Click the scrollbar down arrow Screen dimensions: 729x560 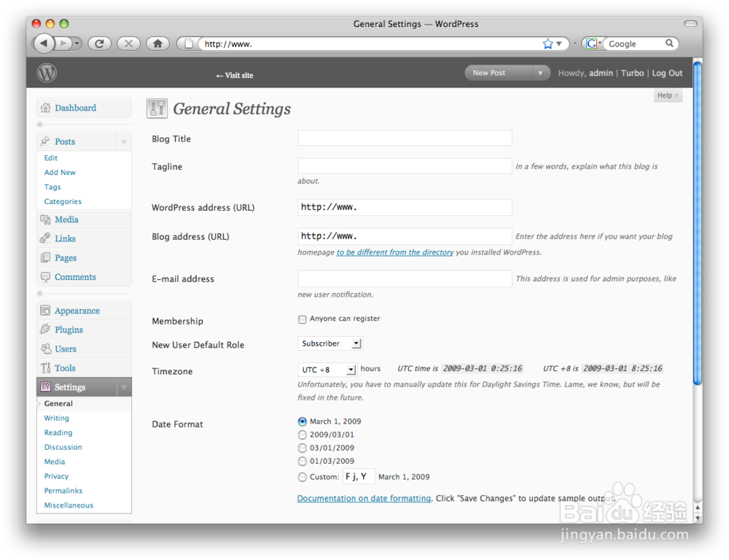pyautogui.click(x=698, y=518)
